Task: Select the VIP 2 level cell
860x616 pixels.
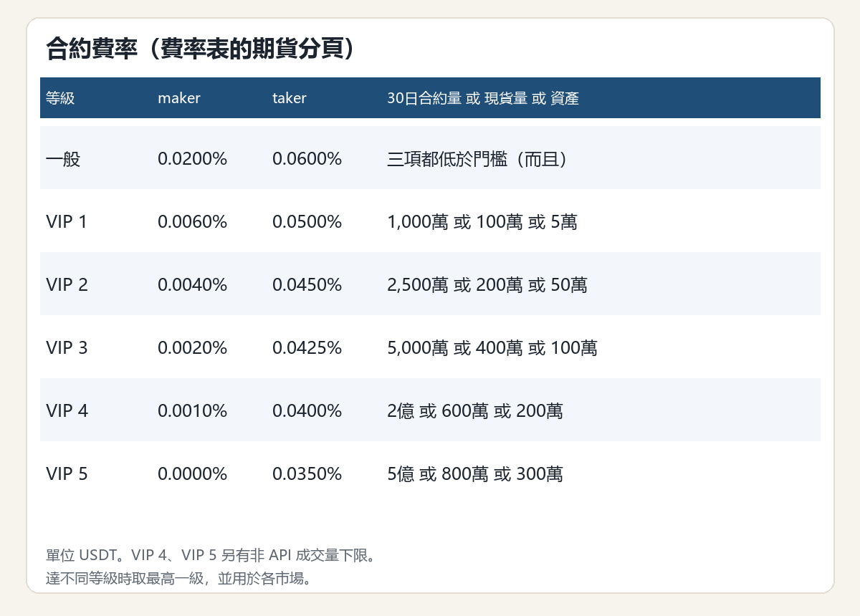Action: pos(67,284)
